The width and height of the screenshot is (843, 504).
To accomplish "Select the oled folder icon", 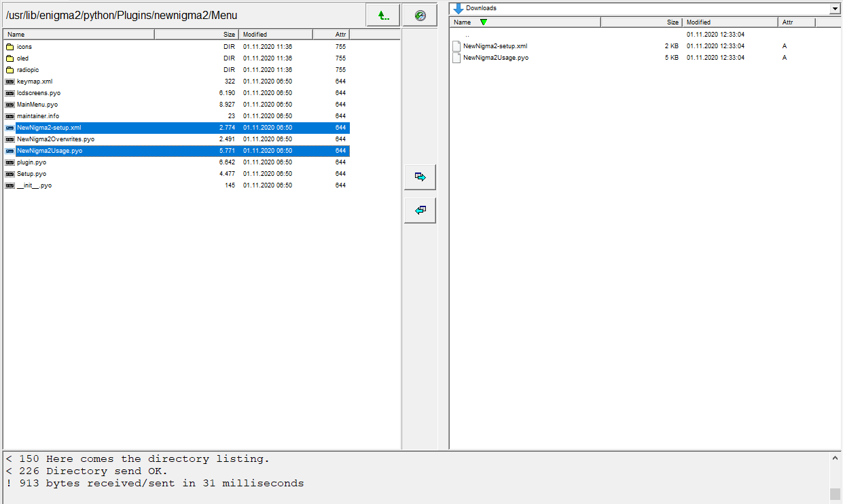I will coord(10,58).
